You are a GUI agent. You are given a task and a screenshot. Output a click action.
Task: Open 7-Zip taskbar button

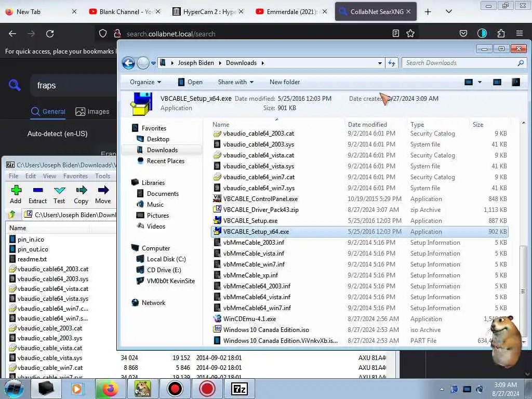[239, 389]
